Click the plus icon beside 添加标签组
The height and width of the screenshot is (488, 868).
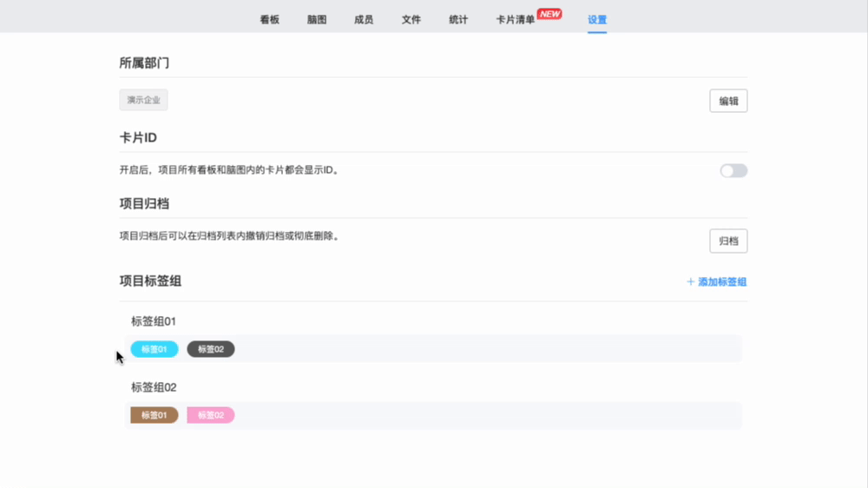691,282
